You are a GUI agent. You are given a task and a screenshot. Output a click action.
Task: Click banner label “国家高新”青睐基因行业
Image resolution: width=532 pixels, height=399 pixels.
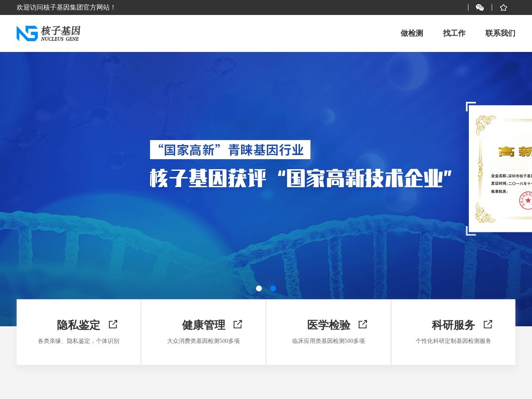(230, 150)
